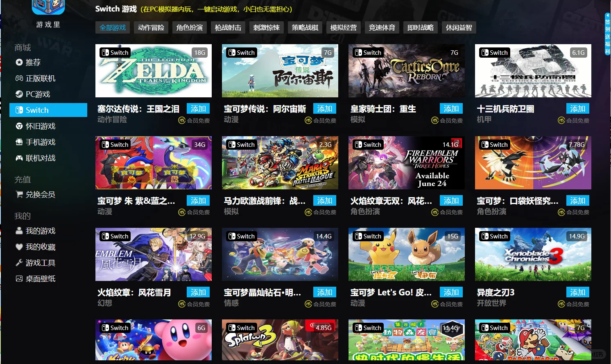Open the 刺激惊悚 category tab
The height and width of the screenshot is (364, 611).
coord(267,27)
